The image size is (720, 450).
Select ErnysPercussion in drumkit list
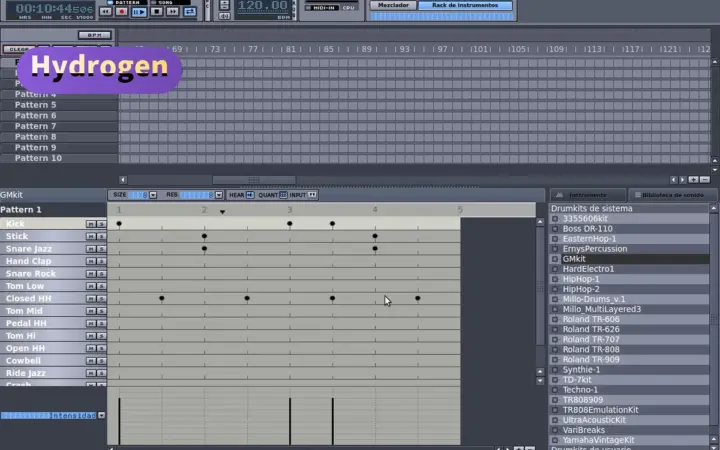[595, 249]
